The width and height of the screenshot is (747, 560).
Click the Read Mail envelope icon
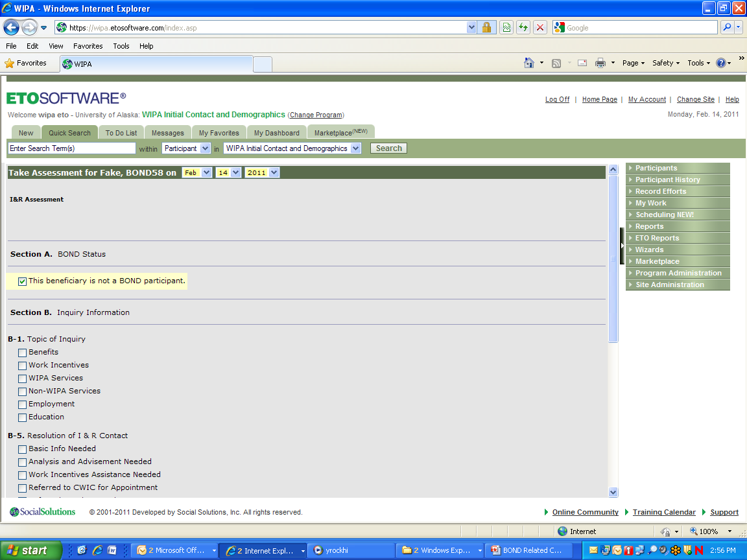click(x=582, y=63)
